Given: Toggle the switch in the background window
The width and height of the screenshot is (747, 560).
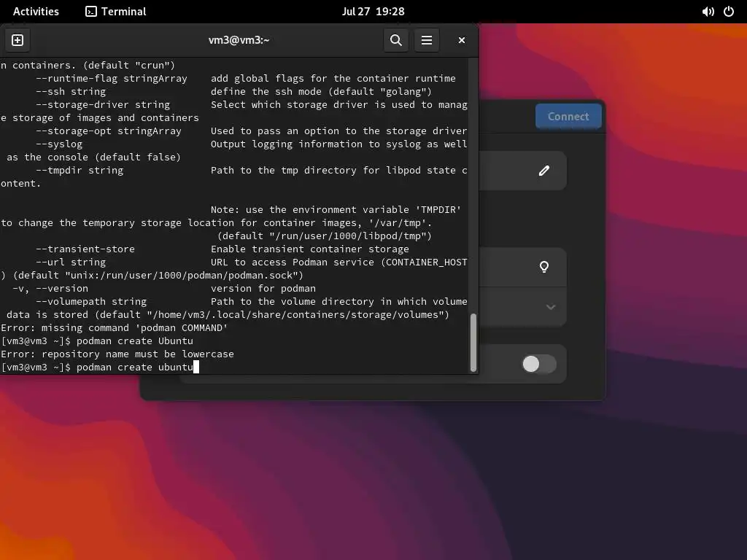Looking at the screenshot, I should (x=539, y=365).
